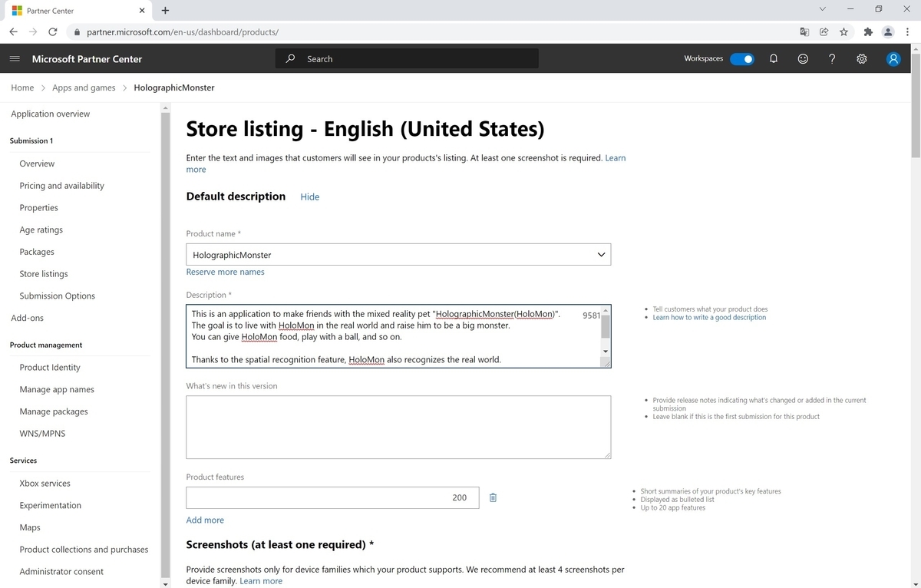Screen dimensions: 921x588
Task: Open Xbox services
Action: point(45,484)
